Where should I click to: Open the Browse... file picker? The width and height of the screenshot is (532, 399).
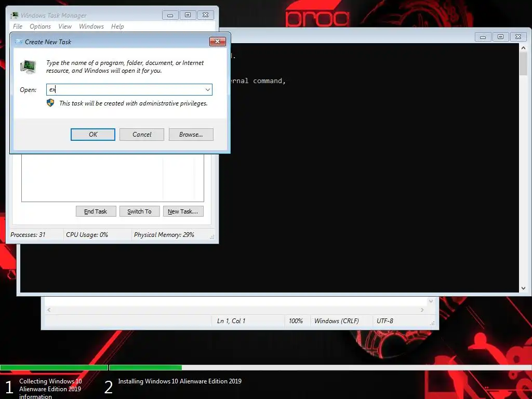(191, 135)
